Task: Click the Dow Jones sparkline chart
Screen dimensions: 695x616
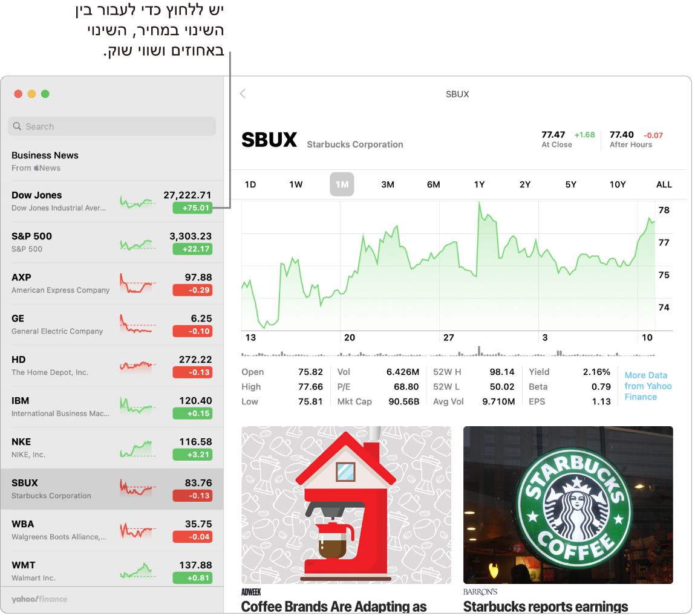Action: click(138, 202)
